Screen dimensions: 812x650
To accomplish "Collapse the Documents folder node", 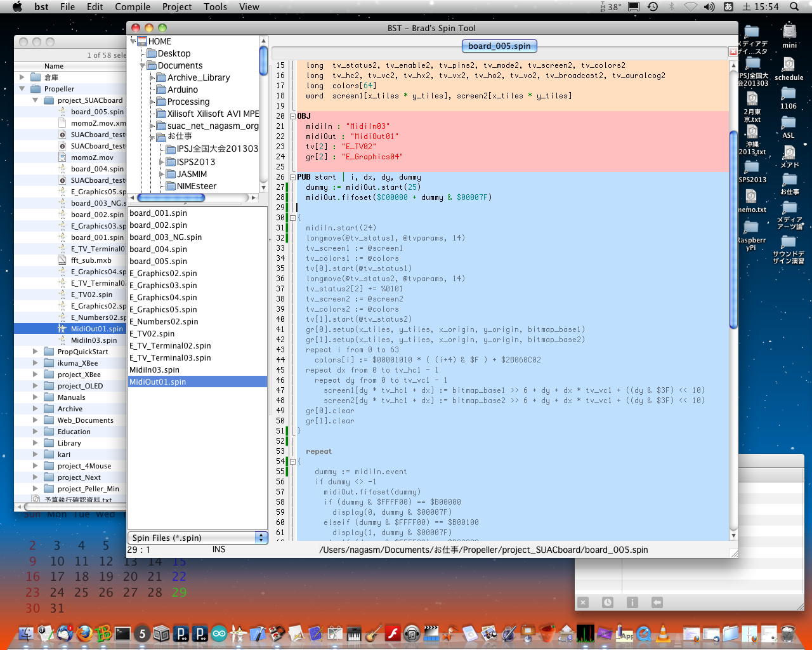I will pyautogui.click(x=143, y=65).
